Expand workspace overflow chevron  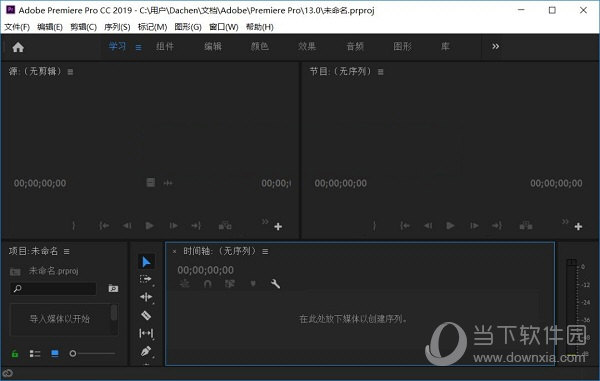pyautogui.click(x=496, y=46)
